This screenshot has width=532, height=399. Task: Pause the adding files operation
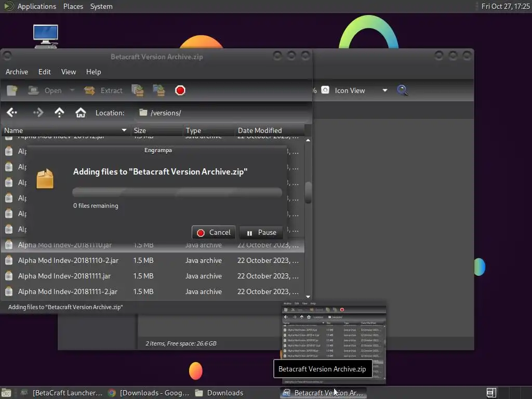click(261, 232)
